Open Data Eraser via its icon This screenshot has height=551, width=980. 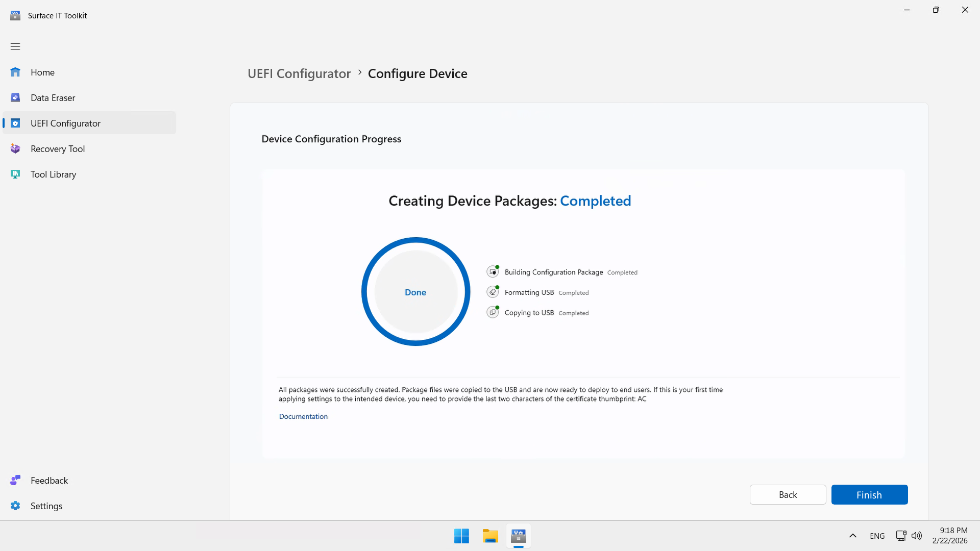15,98
